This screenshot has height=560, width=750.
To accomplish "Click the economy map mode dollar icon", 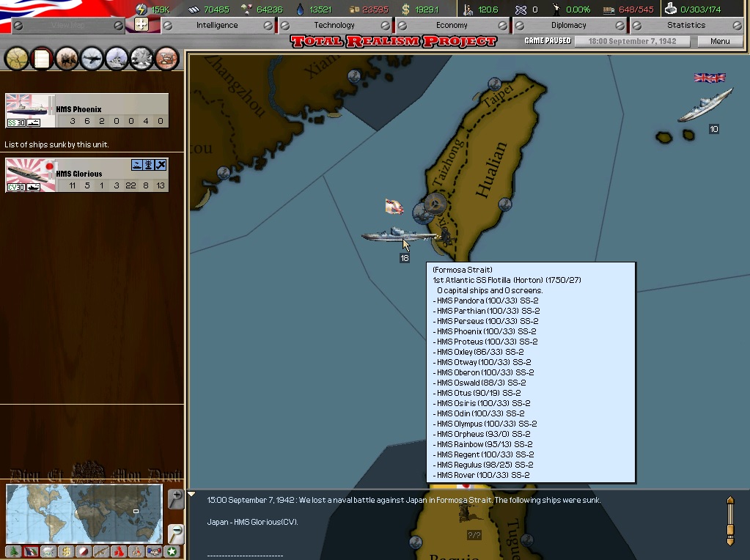I will point(67,551).
